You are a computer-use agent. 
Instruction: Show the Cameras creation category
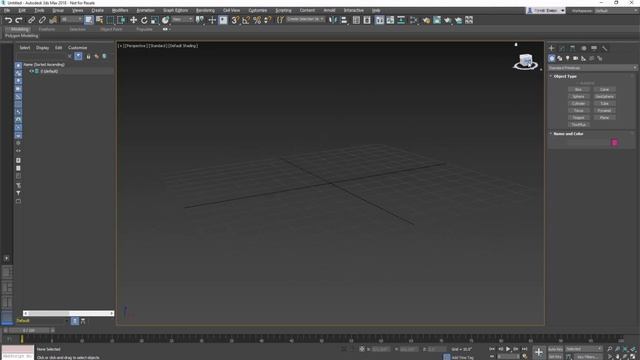(x=576, y=58)
